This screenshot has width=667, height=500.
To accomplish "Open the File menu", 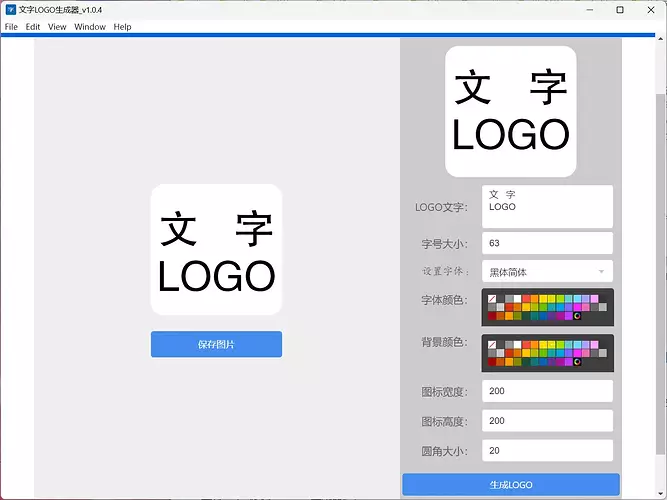I will tap(11, 27).
